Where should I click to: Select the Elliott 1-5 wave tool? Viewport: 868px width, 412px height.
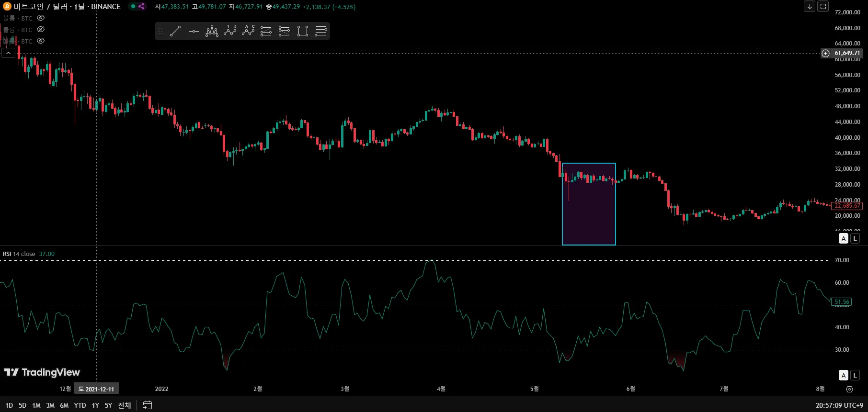tap(230, 31)
